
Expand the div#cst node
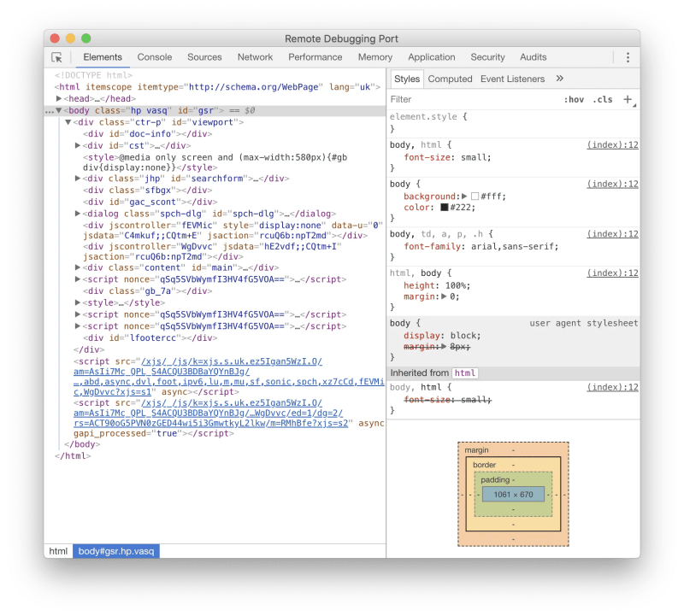pos(78,145)
